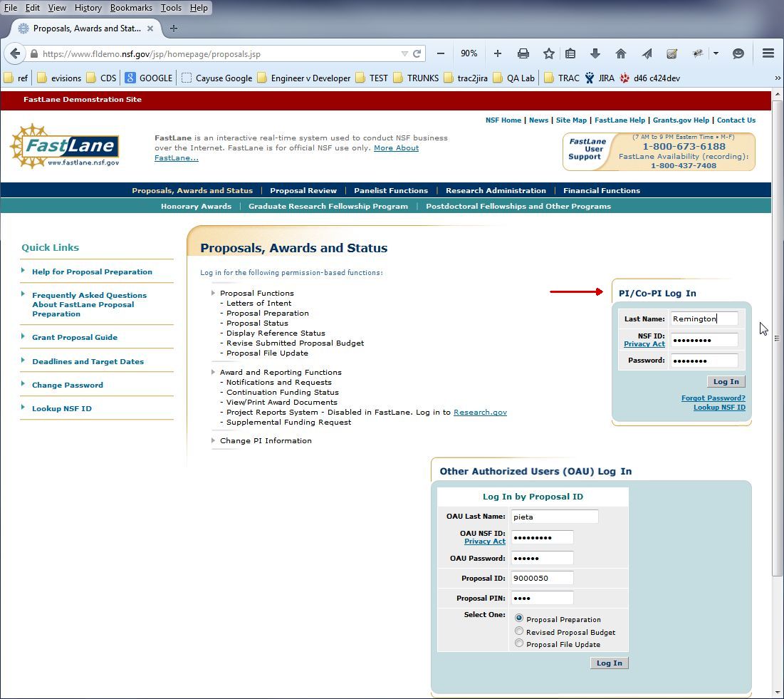Open the Tools menu
Image resolution: width=784 pixels, height=699 pixels.
(171, 8)
